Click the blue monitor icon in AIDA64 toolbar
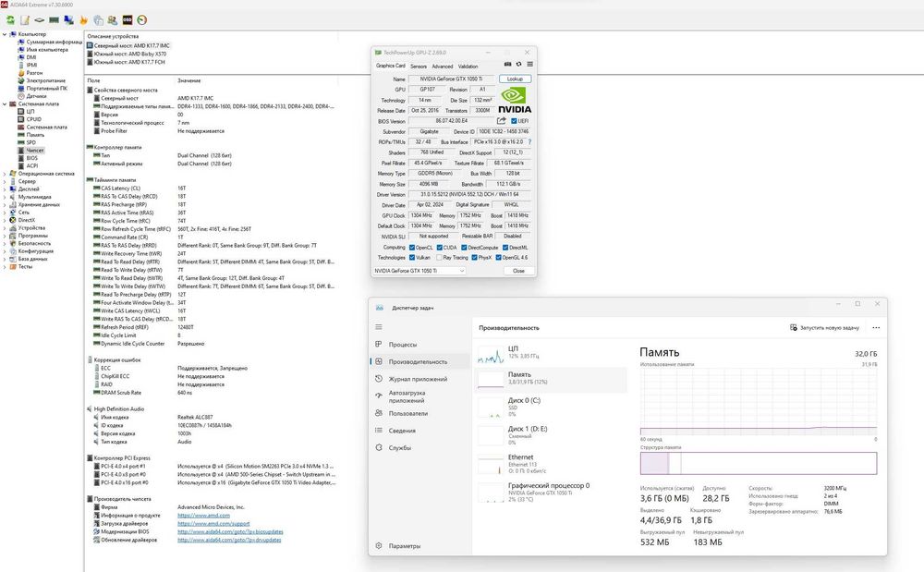 69,20
